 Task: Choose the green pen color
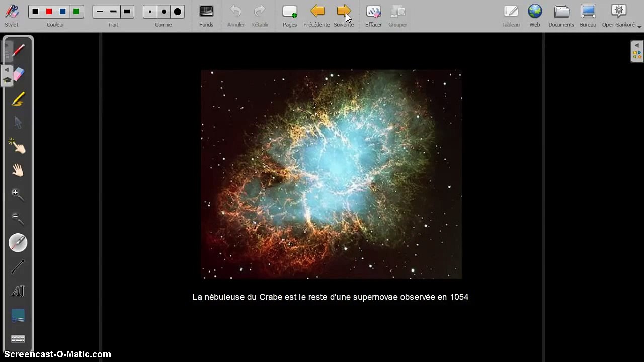[x=76, y=12]
